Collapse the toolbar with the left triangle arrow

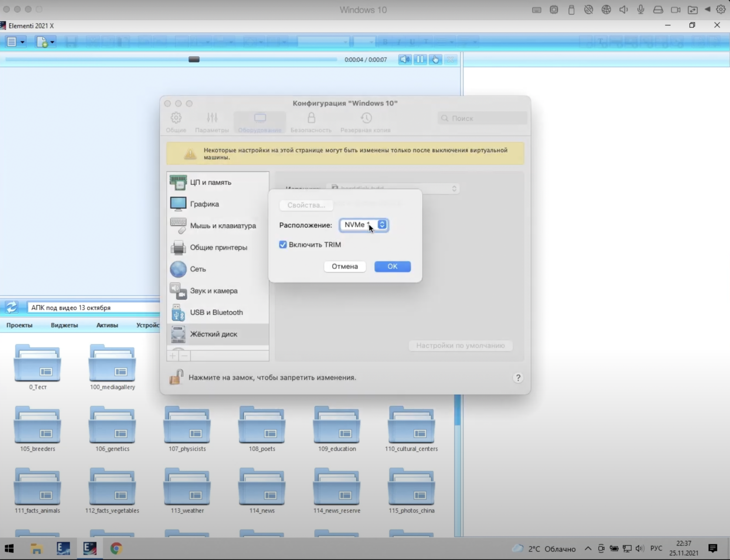click(x=707, y=9)
